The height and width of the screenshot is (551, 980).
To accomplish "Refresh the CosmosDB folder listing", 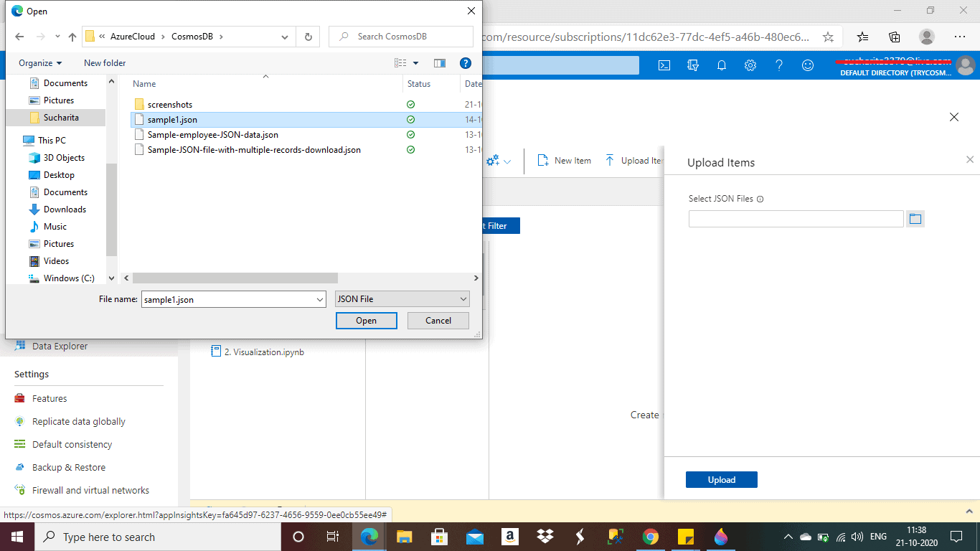I will point(308,37).
